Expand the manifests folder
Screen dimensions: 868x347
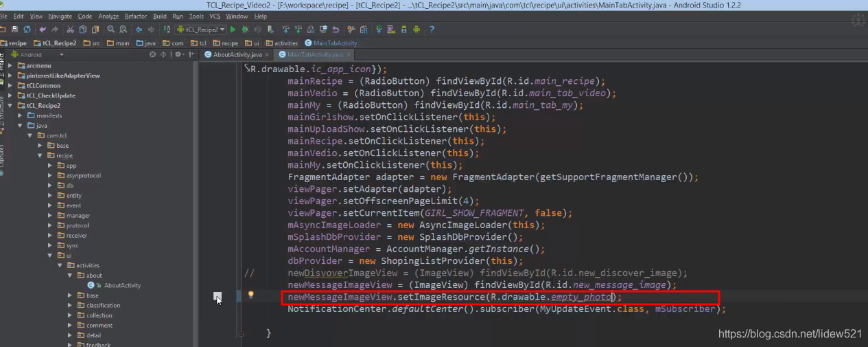point(20,115)
